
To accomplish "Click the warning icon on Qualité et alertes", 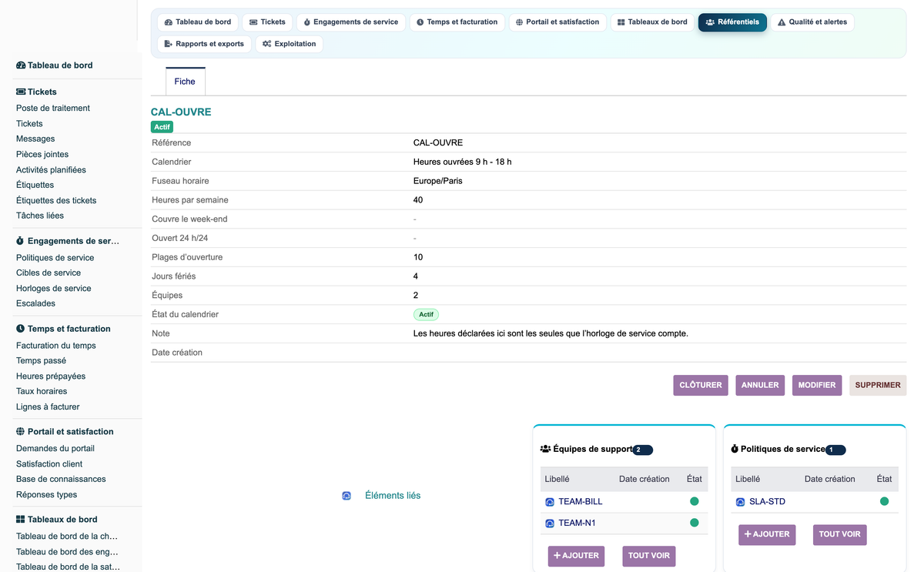I will (782, 22).
